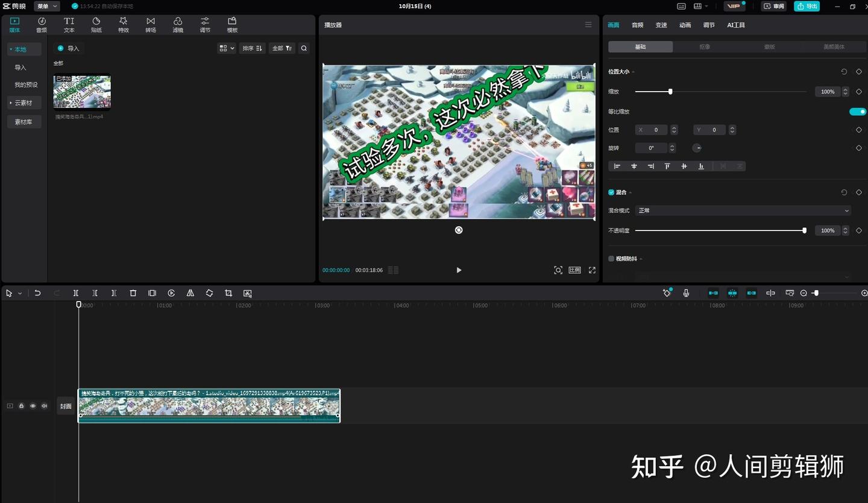Toggle track visibility eye icon
The height and width of the screenshot is (503, 868).
[33, 406]
